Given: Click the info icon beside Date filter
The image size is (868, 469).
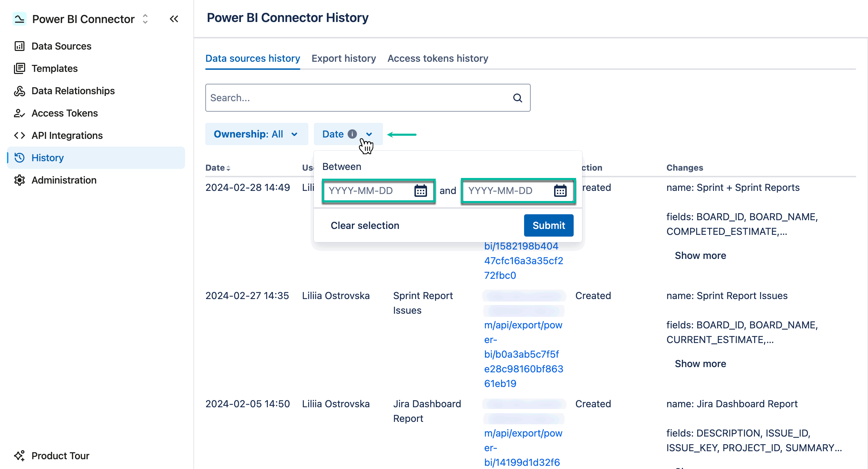Looking at the screenshot, I should 352,134.
